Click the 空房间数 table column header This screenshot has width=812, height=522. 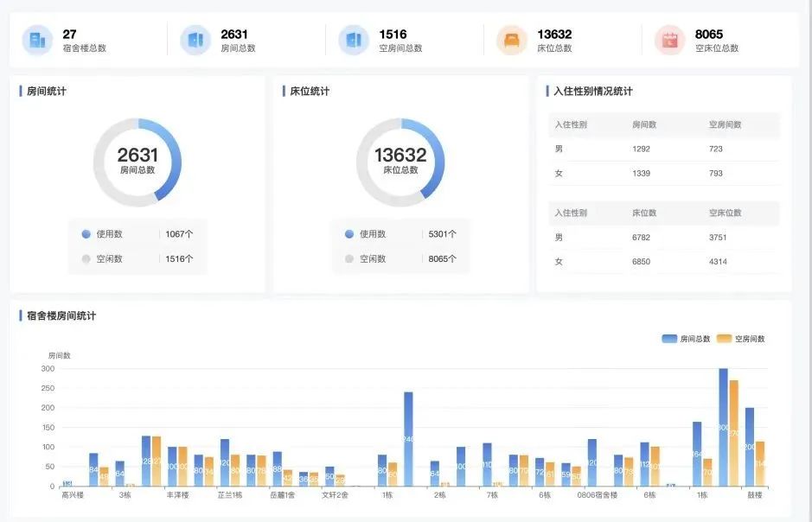tap(724, 124)
